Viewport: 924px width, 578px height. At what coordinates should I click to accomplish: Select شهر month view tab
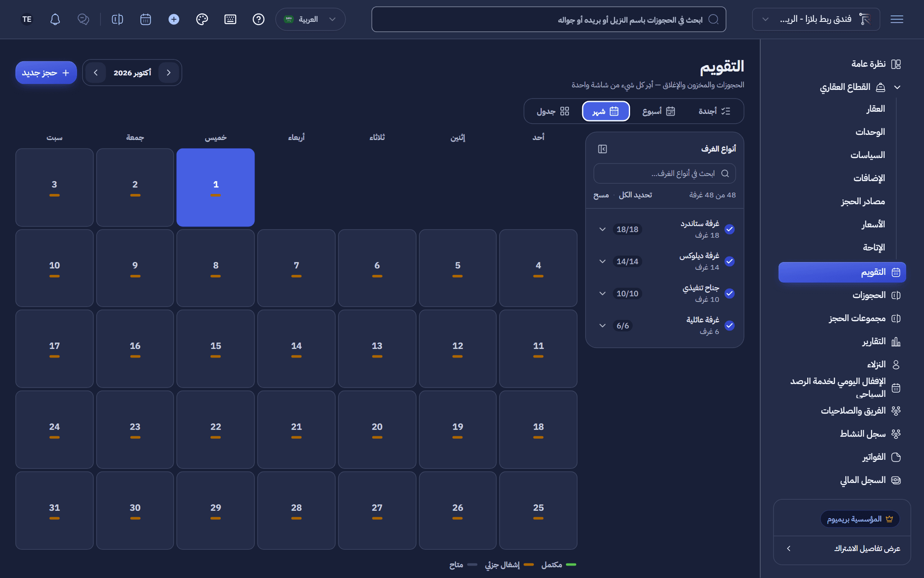coord(606,111)
